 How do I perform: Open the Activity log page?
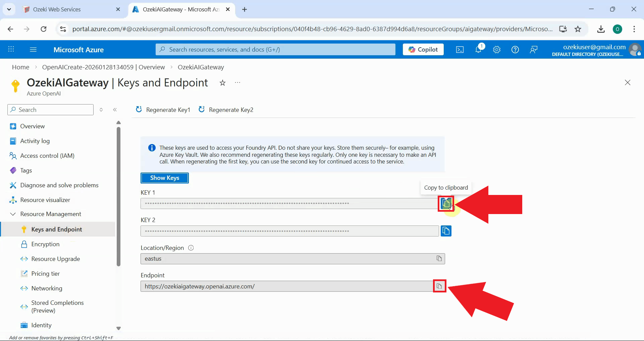click(34, 141)
